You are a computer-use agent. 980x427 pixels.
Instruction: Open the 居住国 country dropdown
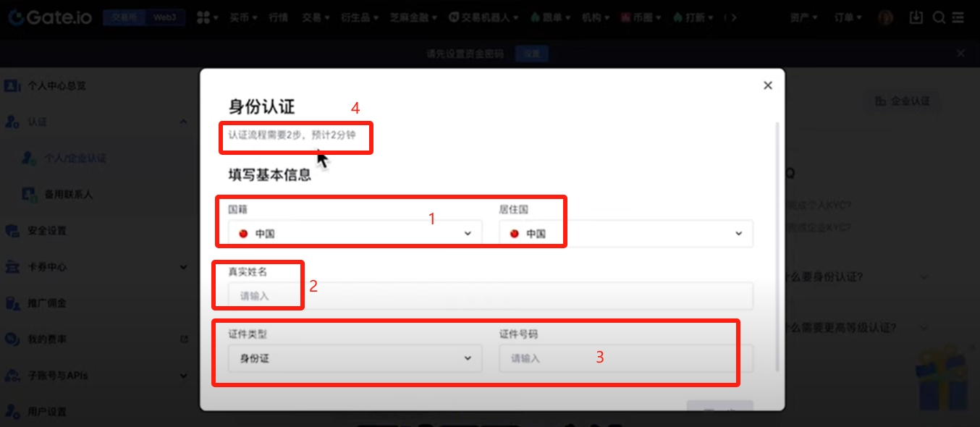[x=626, y=234]
